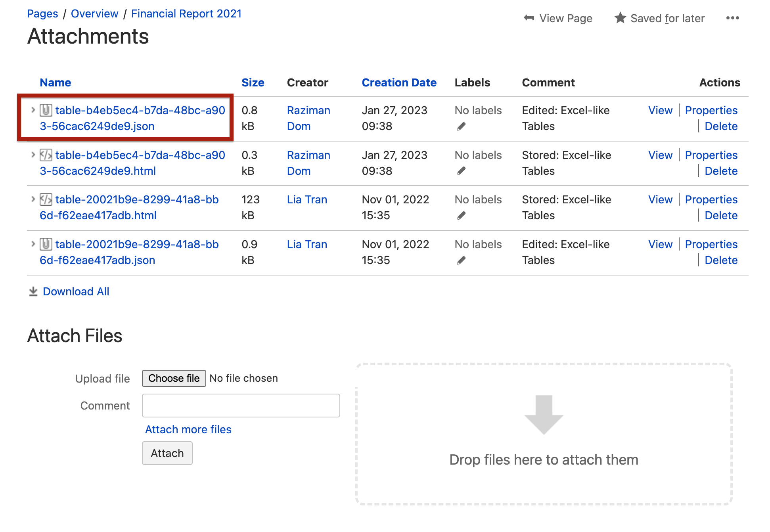This screenshot has height=532, width=770.
Task: Expand the first json attachment row chevron
Action: click(33, 110)
